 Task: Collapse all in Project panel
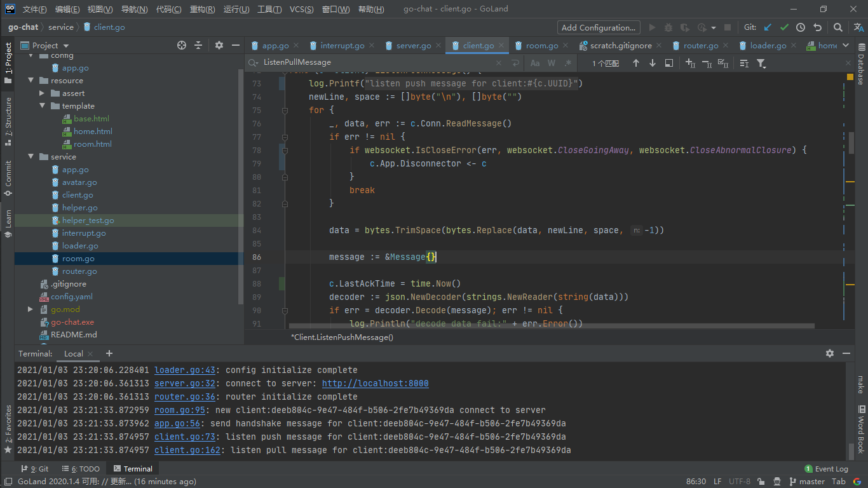coord(198,45)
